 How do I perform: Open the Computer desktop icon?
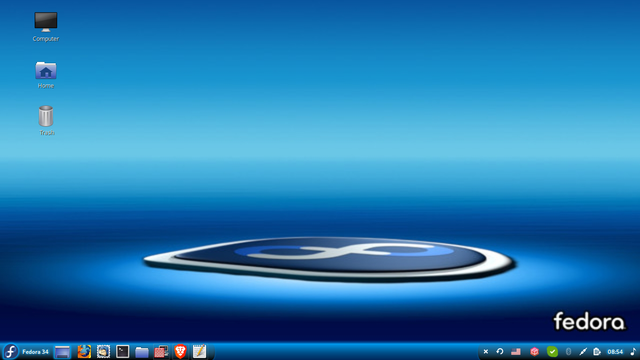[x=46, y=22]
